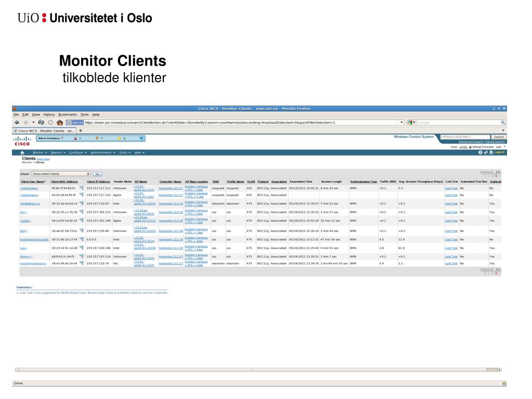Click the Google search input field

coord(458,122)
